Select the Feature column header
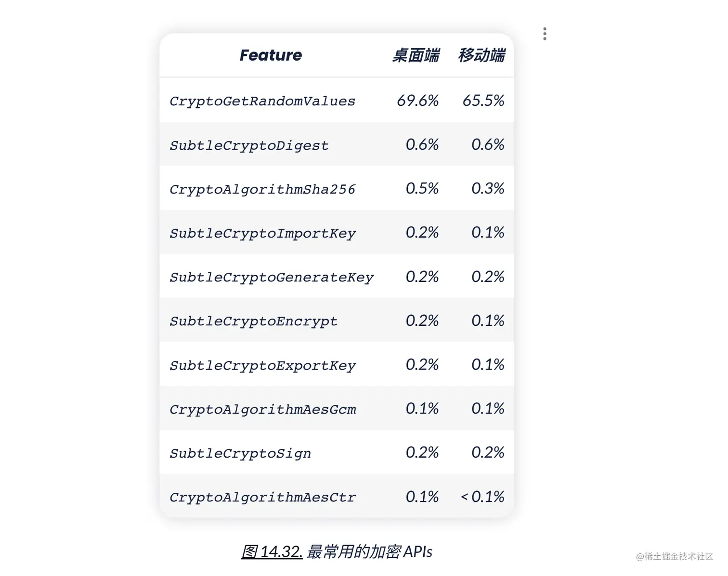728x576 pixels. (x=271, y=55)
